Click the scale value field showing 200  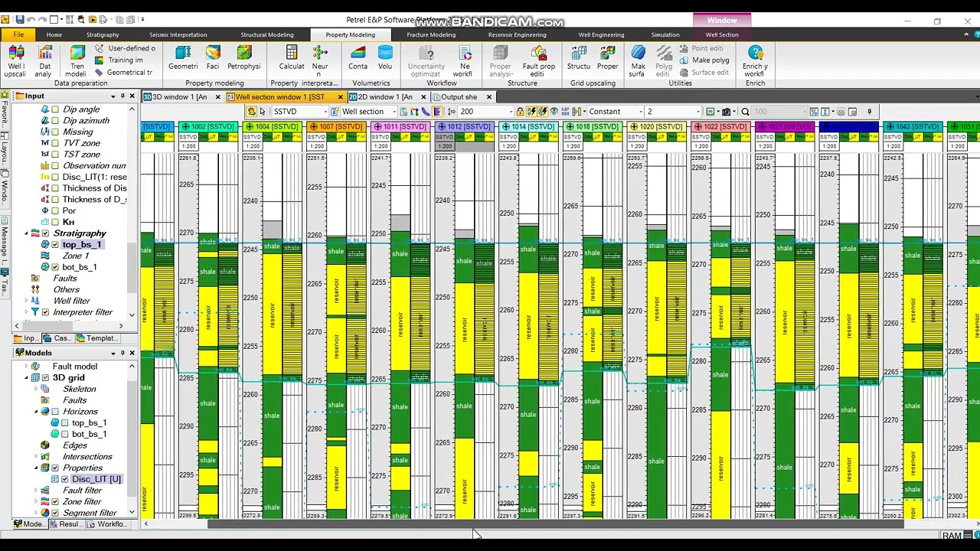pos(485,112)
